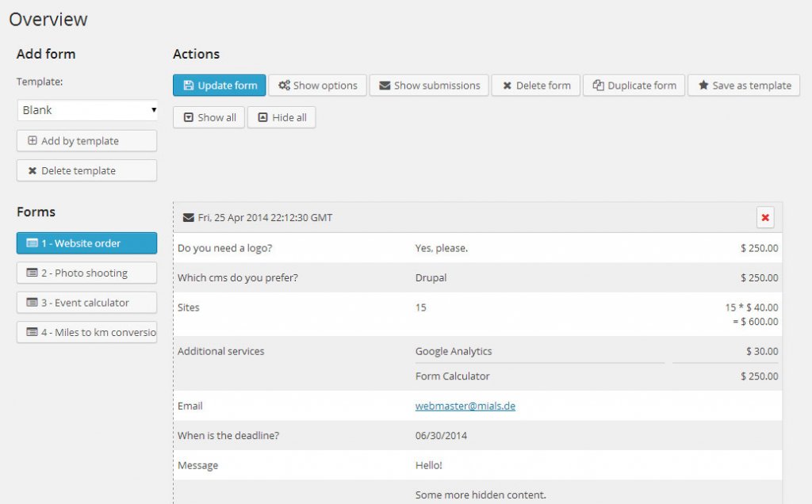Image resolution: width=812 pixels, height=504 pixels.
Task: Click Delete template button
Action: point(87,170)
